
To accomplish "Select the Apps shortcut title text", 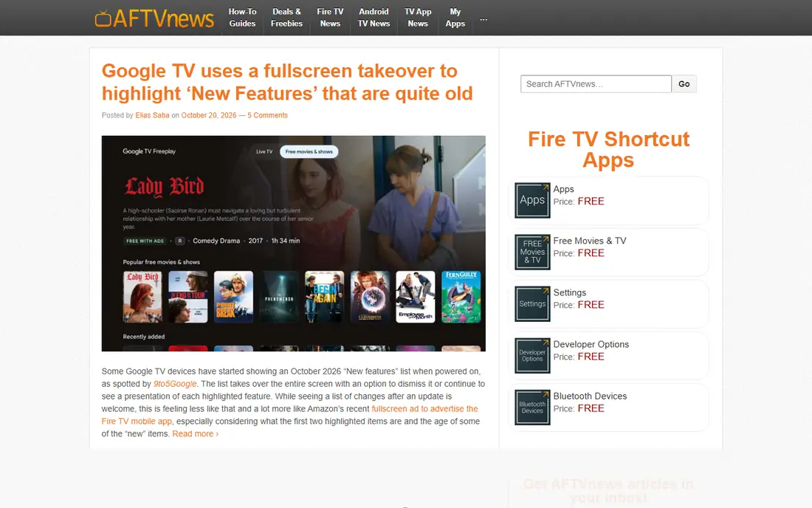I will 563,189.
